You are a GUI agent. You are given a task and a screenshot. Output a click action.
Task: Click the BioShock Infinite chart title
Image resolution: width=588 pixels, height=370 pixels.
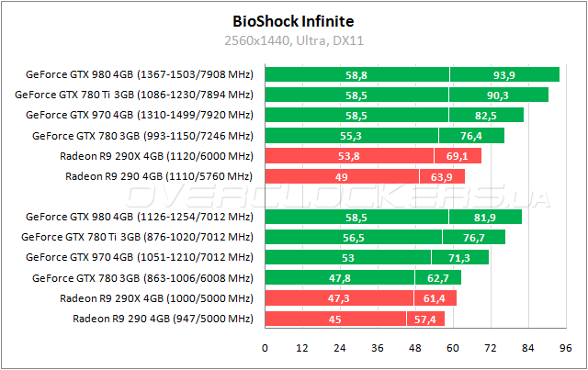pos(293,20)
